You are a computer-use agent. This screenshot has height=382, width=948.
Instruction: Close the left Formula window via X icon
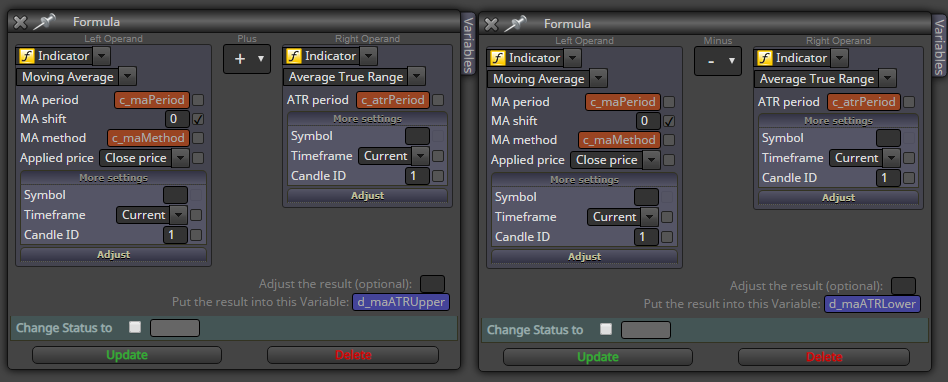(20, 22)
